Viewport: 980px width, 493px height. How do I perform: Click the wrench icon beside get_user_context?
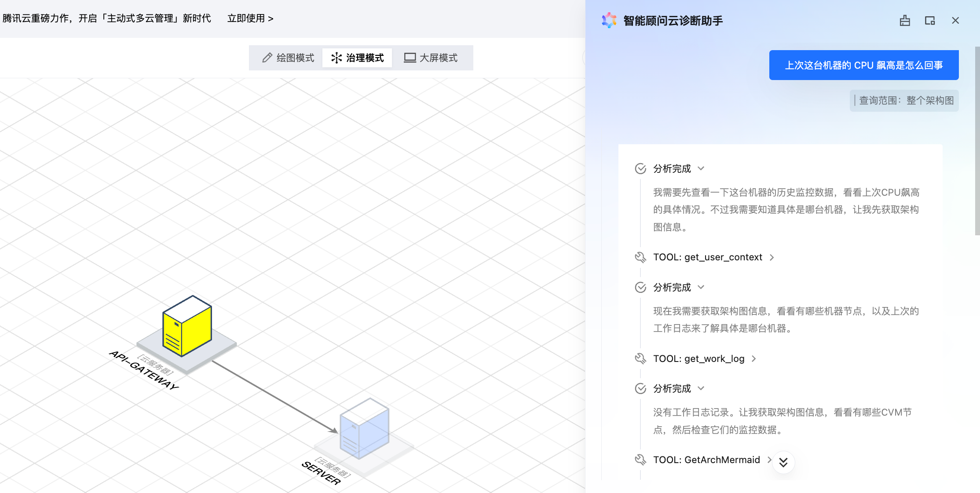(x=640, y=257)
